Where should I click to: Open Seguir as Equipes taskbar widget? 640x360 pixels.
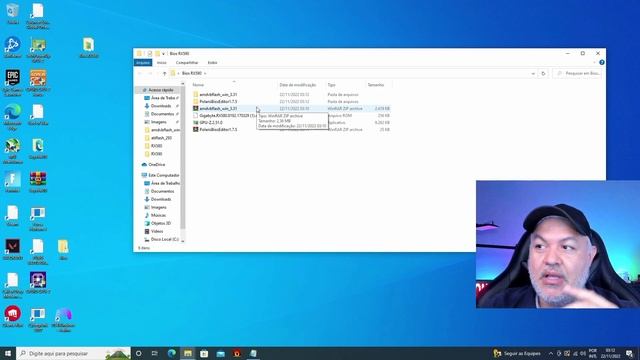pyautogui.click(x=517, y=353)
